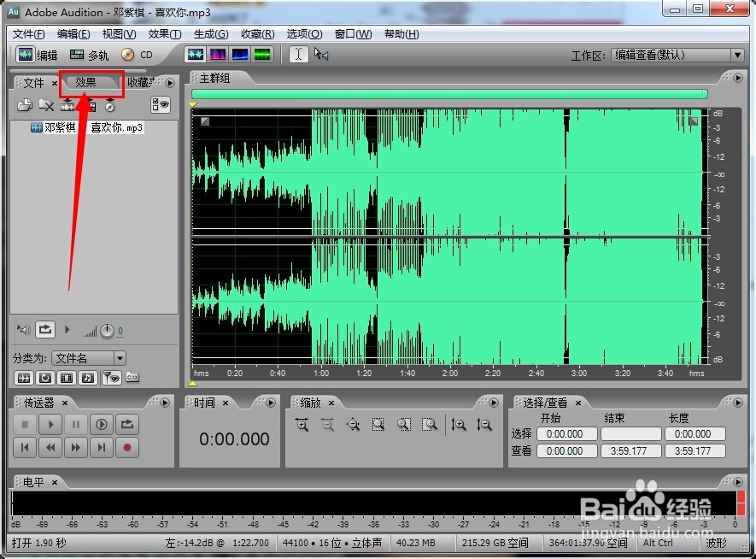Click zoom to right edge of selection icon
Viewport: 756px width, 559px height.
tap(429, 425)
